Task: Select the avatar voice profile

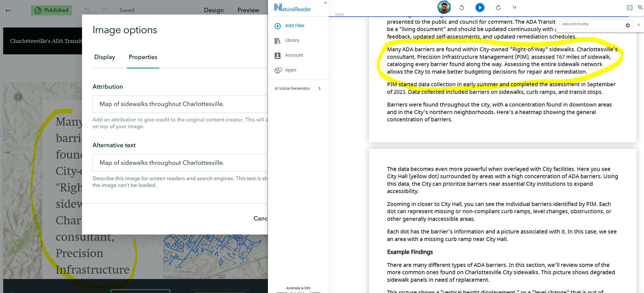Action: coord(444,7)
